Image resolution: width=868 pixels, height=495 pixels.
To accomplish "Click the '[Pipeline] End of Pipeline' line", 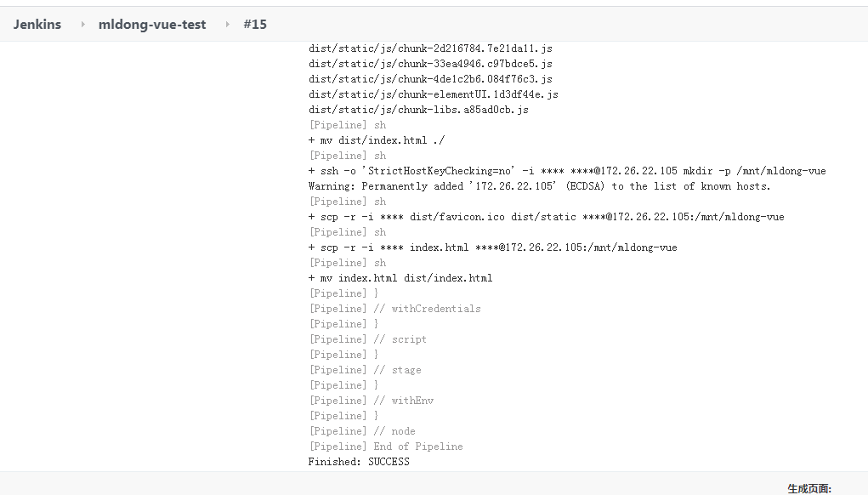I will tap(385, 447).
